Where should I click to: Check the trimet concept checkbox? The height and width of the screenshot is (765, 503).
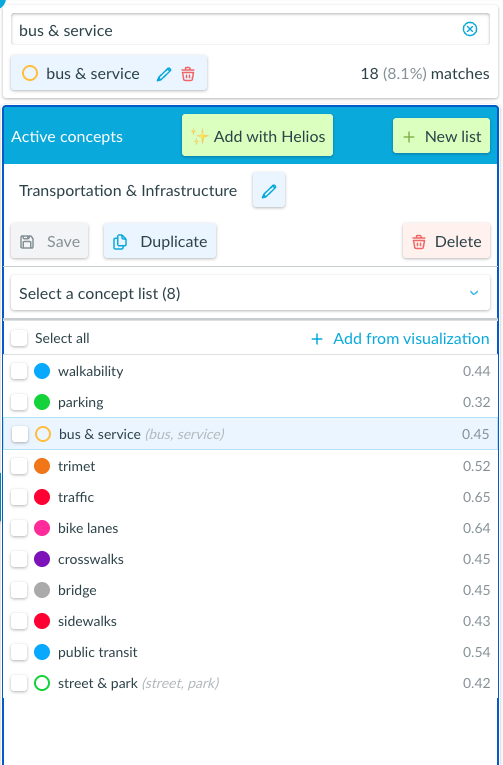(x=19, y=466)
